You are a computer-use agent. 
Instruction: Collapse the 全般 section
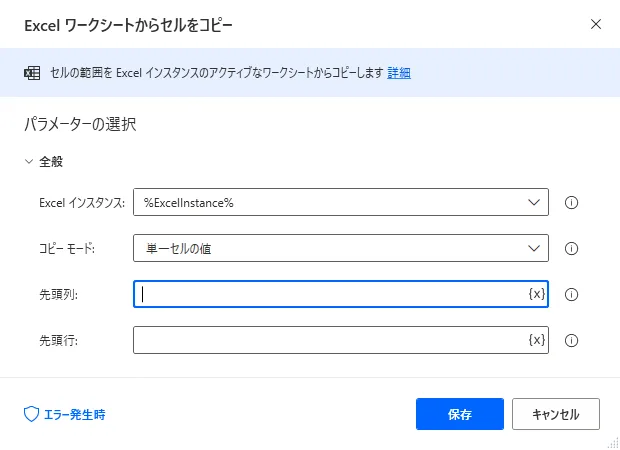click(x=30, y=161)
